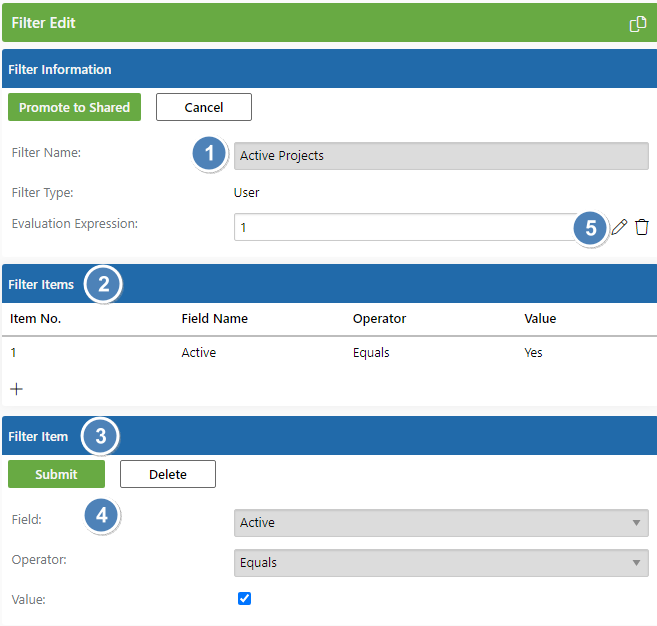Open the Operator dropdown showing Equals
This screenshot has width=657, height=626.
pyautogui.click(x=441, y=563)
